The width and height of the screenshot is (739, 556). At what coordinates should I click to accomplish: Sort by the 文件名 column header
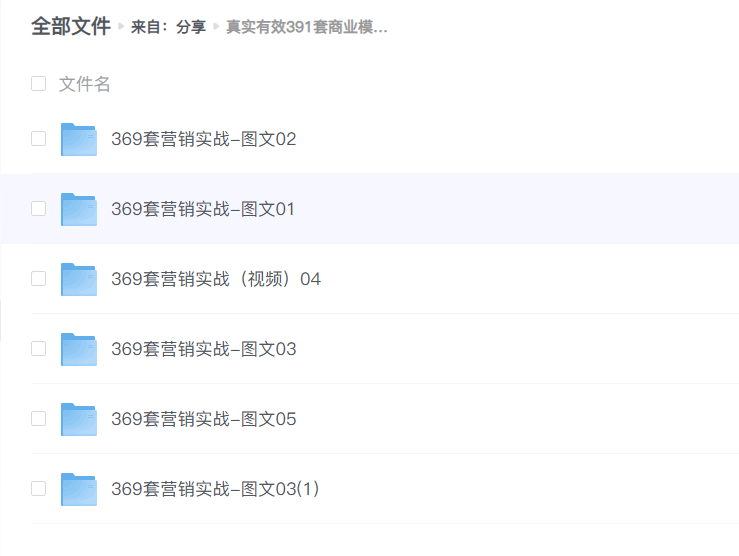click(x=85, y=84)
